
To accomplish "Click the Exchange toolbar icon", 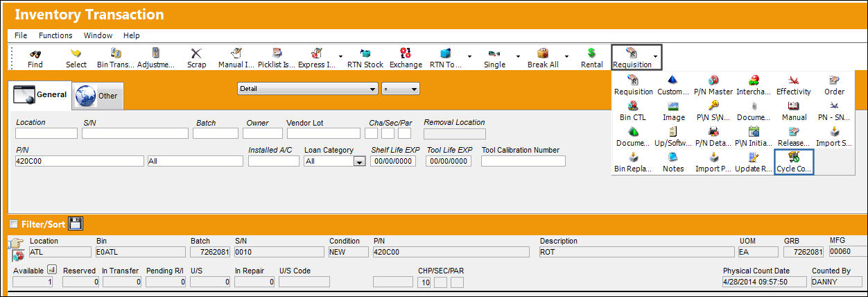I will coord(406,53).
